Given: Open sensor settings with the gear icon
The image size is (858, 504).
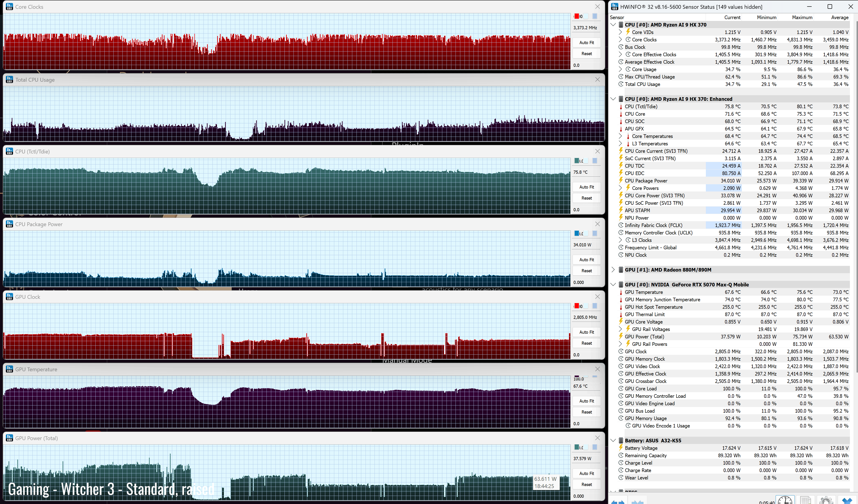Looking at the screenshot, I should point(826,499).
